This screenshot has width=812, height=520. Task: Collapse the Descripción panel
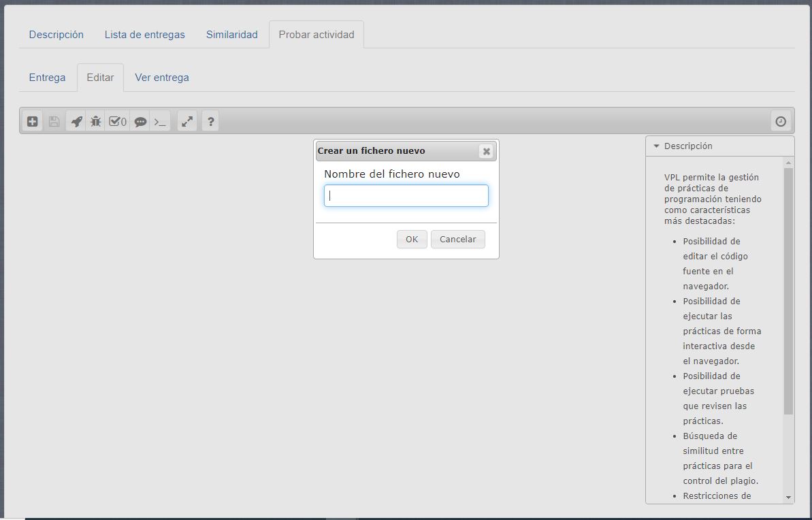pyautogui.click(x=656, y=146)
